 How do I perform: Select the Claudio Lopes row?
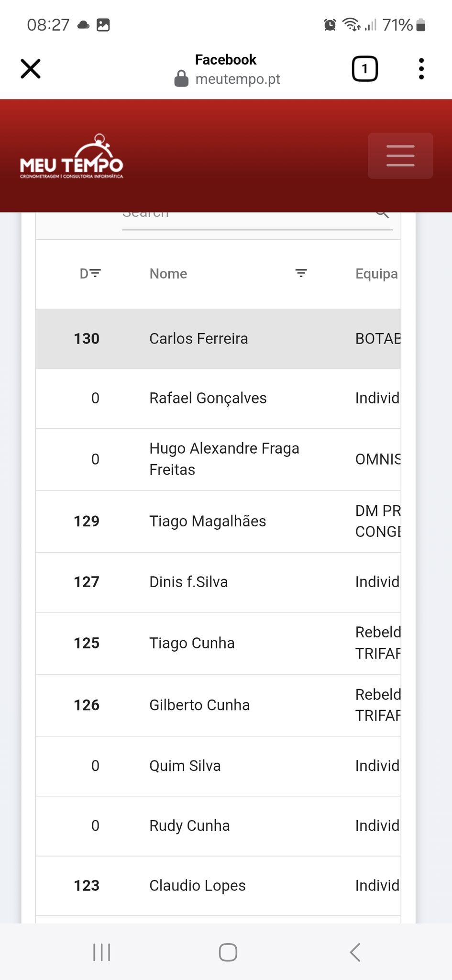point(218,886)
